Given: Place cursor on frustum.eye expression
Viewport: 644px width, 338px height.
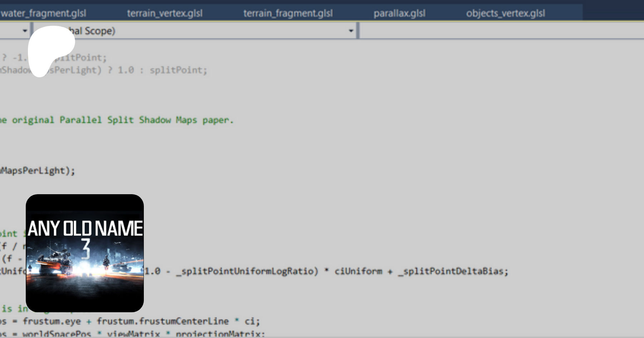Looking at the screenshot, I should [52, 321].
